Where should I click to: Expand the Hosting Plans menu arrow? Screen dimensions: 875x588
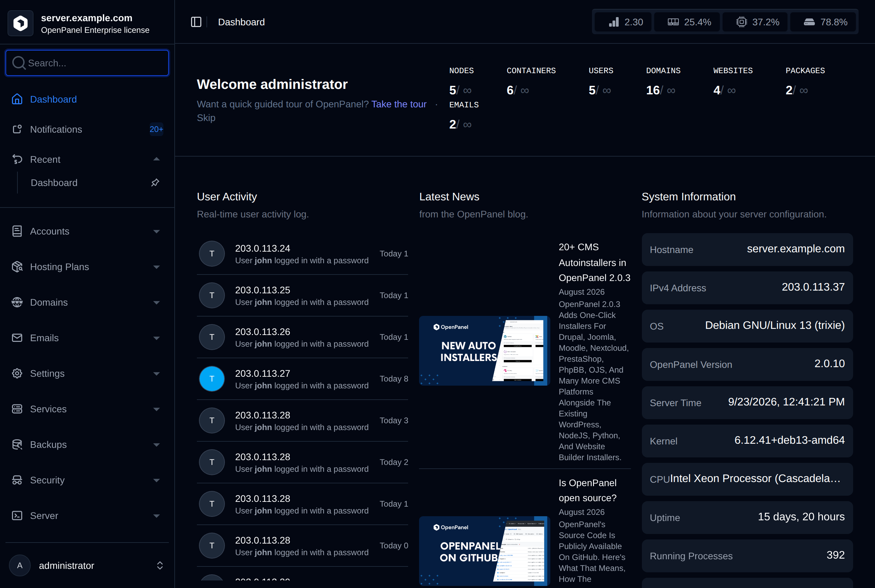(x=156, y=267)
